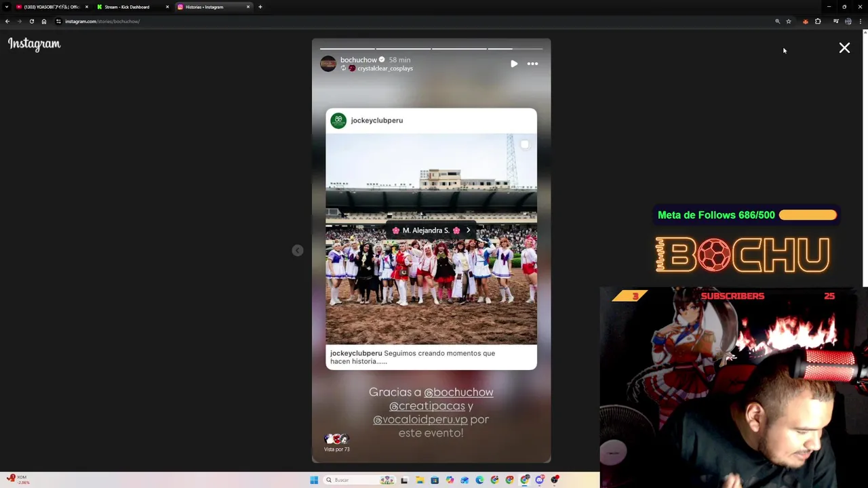
Task: Open the Vista por 73 viewers list
Action: 336,443
